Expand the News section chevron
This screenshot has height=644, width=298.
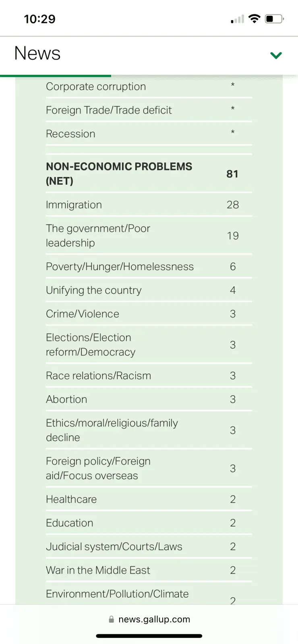276,55
